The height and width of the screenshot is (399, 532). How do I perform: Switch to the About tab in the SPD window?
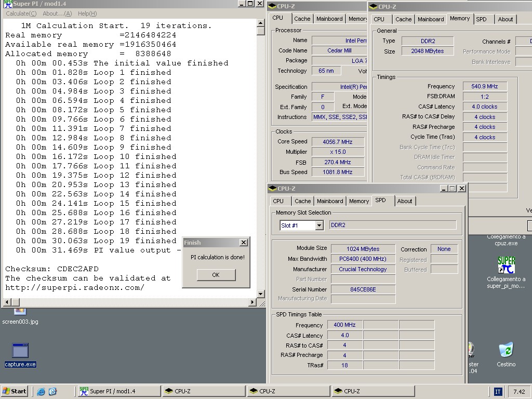point(405,201)
